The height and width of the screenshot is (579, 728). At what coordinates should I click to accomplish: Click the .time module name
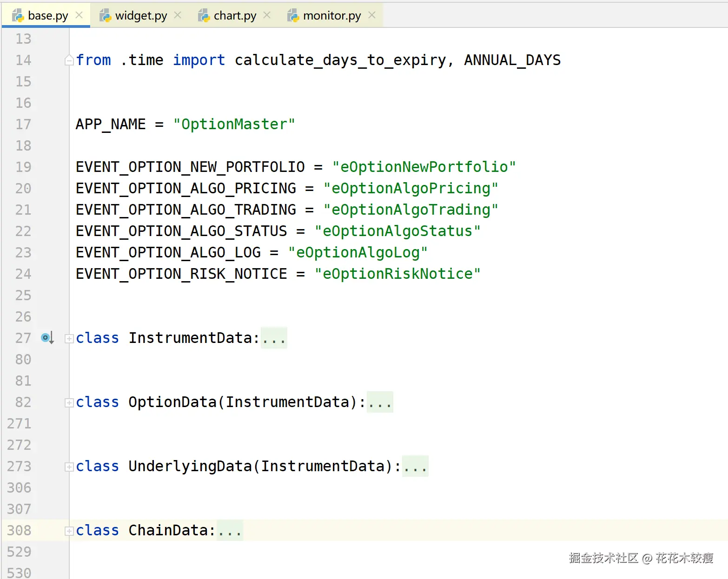click(142, 60)
